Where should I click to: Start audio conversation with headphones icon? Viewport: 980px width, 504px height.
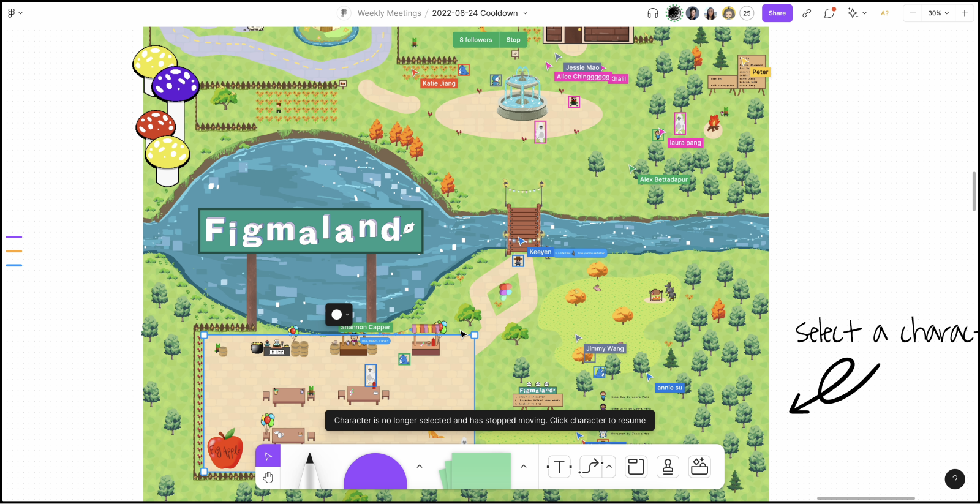click(x=653, y=13)
